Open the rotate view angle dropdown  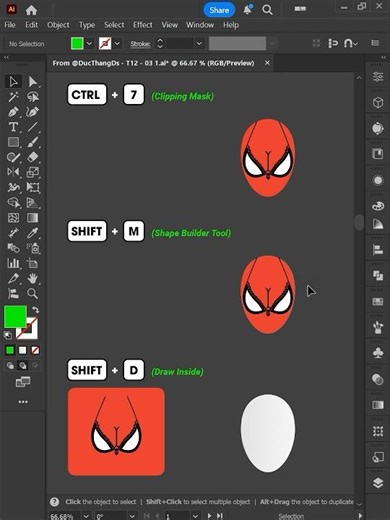[x=132, y=516]
